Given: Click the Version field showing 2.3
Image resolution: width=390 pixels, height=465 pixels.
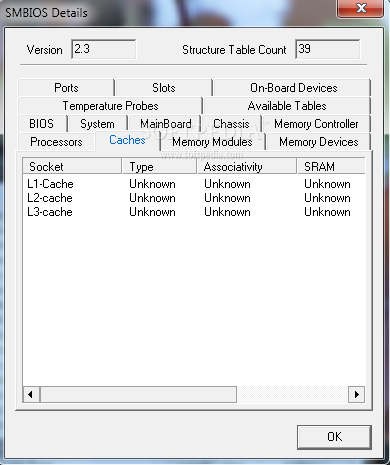Looking at the screenshot, I should (x=103, y=49).
